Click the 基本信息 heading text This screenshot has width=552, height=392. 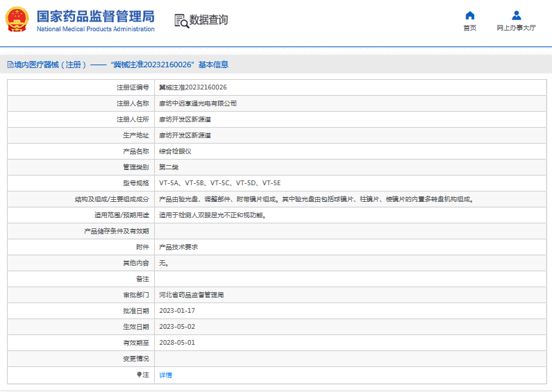click(213, 65)
